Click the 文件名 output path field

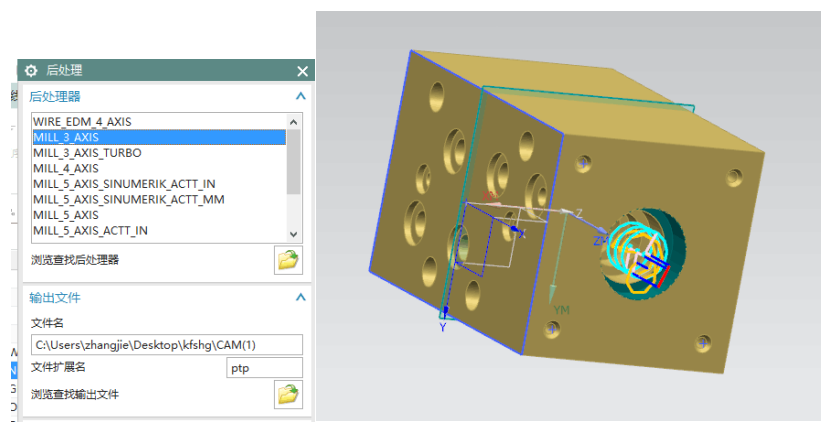pyautogui.click(x=165, y=345)
